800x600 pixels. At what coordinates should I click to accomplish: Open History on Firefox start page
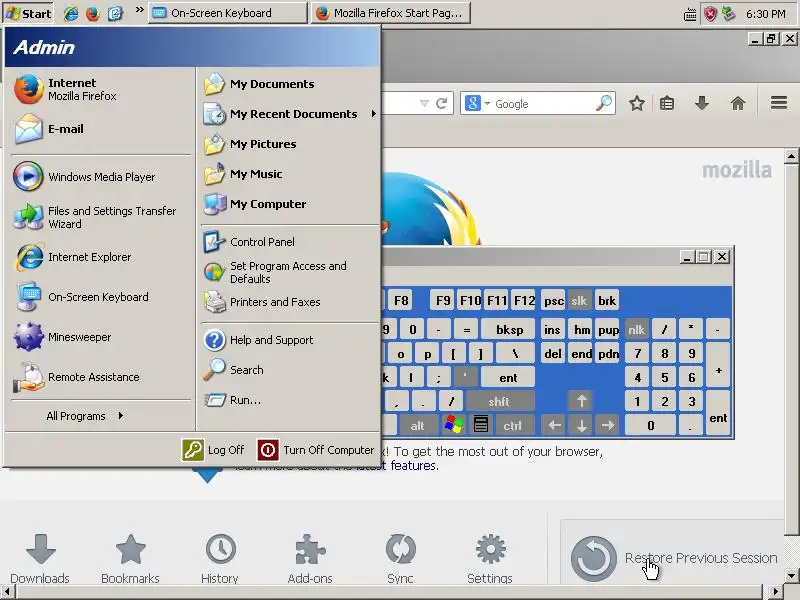pos(220,559)
